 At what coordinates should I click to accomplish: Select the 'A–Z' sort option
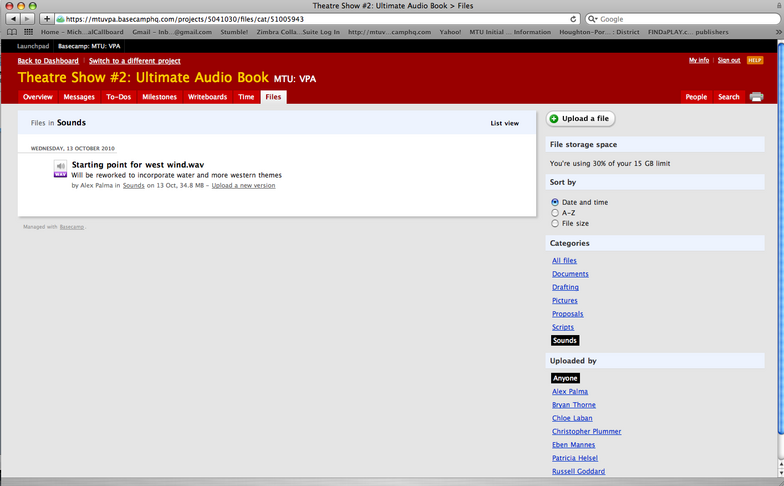(555, 213)
